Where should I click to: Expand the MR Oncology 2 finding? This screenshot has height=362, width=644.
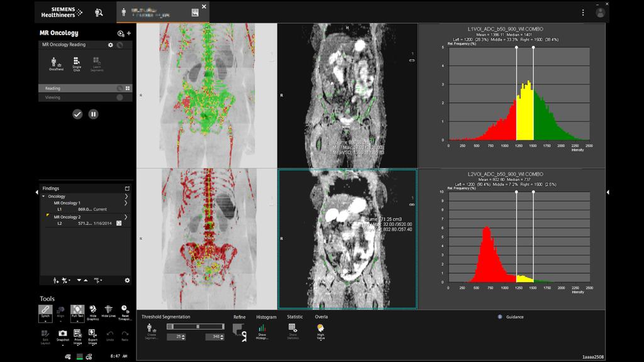pyautogui.click(x=126, y=217)
